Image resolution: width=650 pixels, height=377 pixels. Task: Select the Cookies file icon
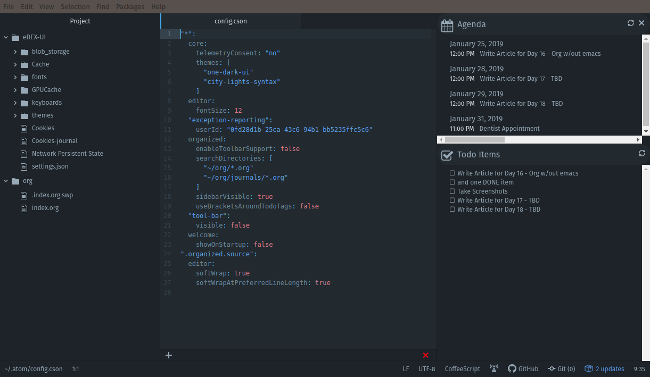pyautogui.click(x=24, y=128)
